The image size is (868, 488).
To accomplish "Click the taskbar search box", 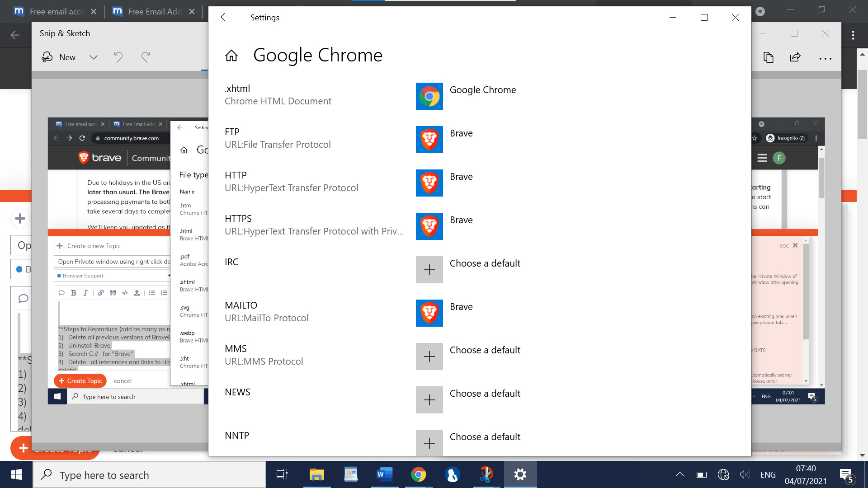I will coord(149,475).
